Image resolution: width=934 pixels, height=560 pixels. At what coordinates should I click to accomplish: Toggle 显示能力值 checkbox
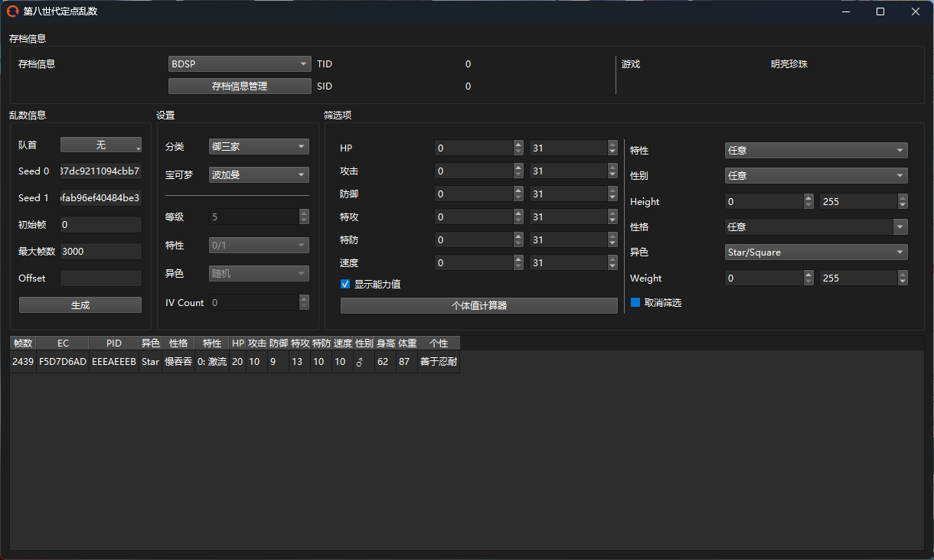346,284
